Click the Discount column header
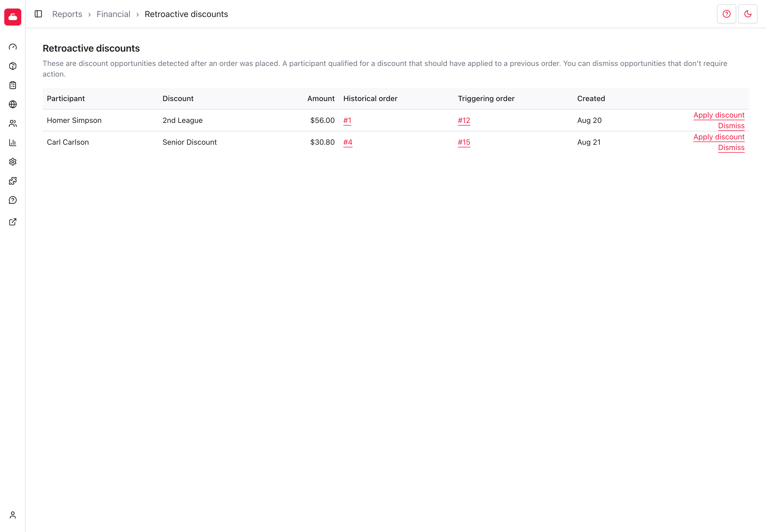Screen dimensions: 766x532 point(178,99)
